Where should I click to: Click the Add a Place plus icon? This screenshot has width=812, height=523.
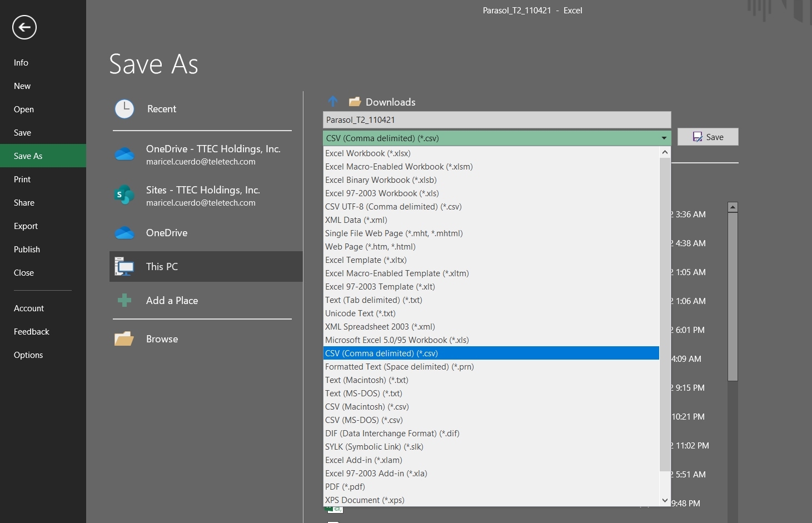(124, 301)
